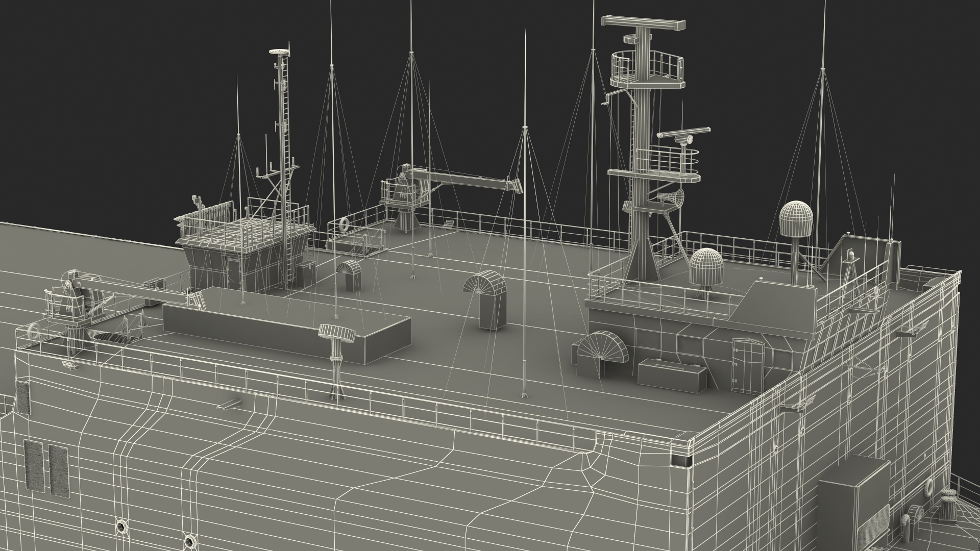Click the round crow's nest platform on the mast

tap(647, 69)
